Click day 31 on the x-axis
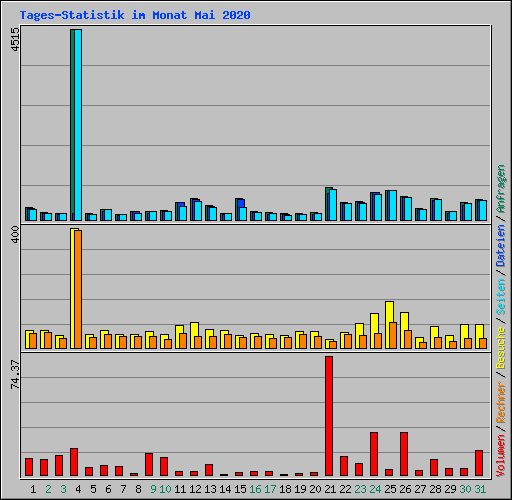Screen dimensions: 512x500 [x=480, y=489]
